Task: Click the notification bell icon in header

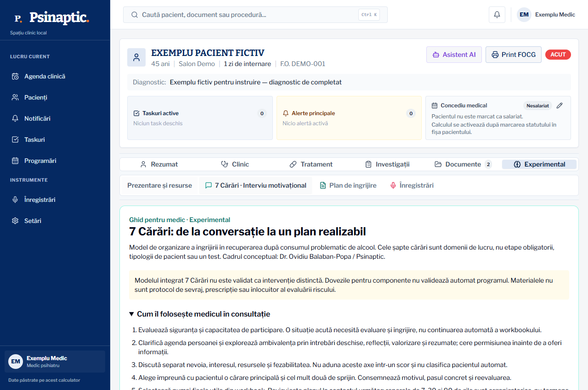Action: click(497, 15)
